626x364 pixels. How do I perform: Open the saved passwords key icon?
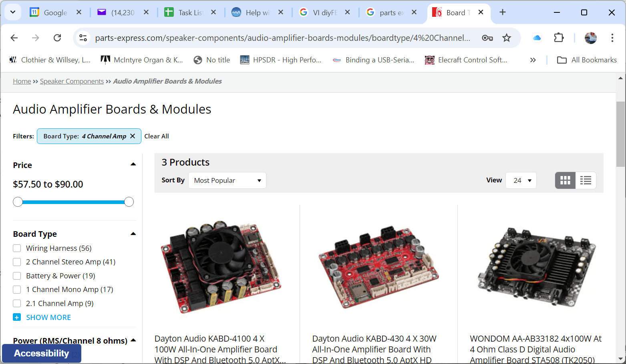(x=487, y=38)
